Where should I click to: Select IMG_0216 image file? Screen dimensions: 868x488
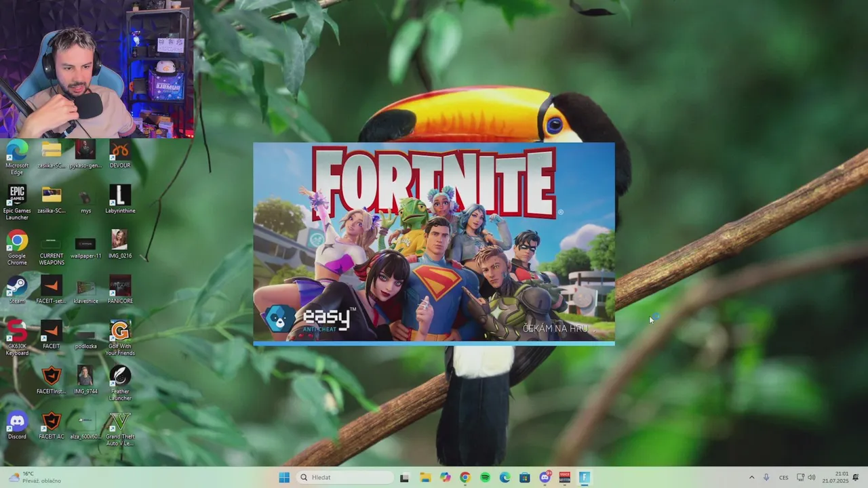click(120, 245)
